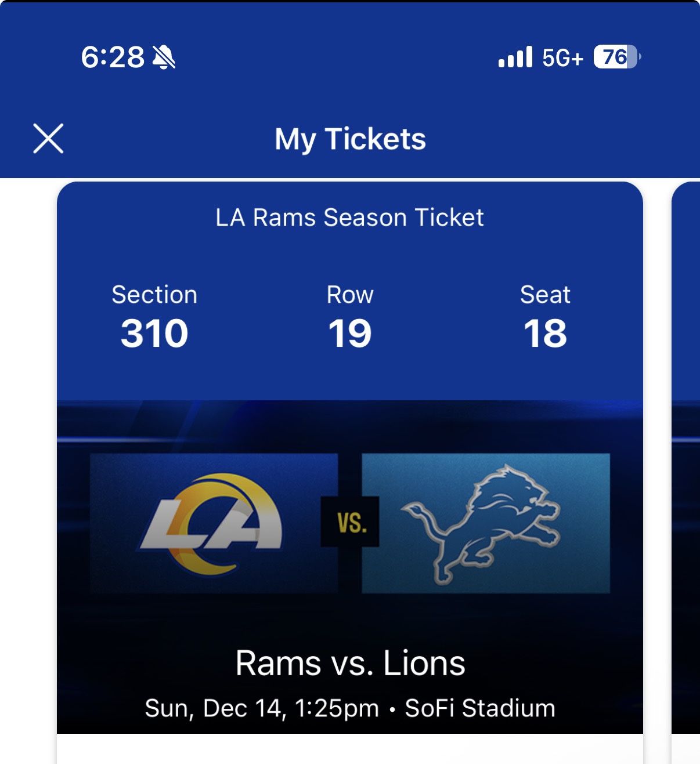Viewport: 700px width, 764px height.
Task: Tap the My Tickets title
Action: 349,139
